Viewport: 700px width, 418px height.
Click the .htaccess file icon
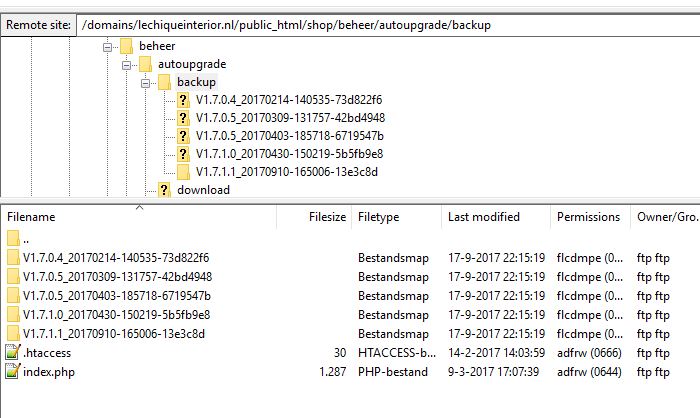tap(12, 352)
